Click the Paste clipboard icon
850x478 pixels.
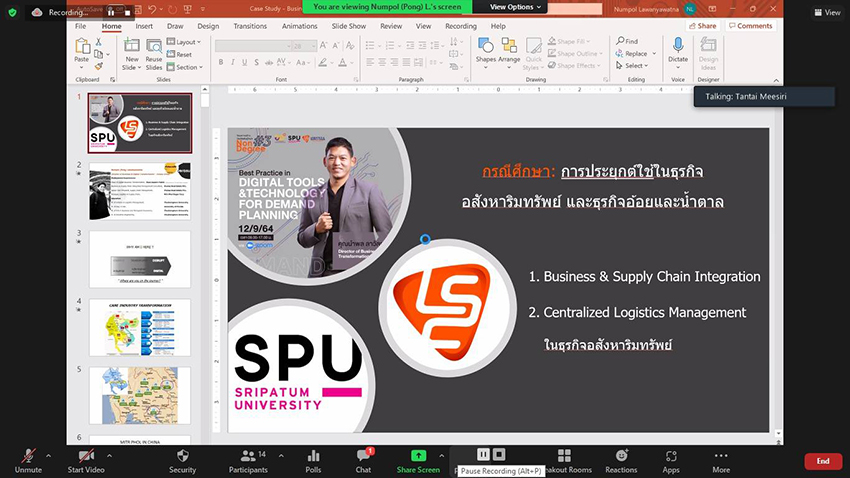[82, 47]
